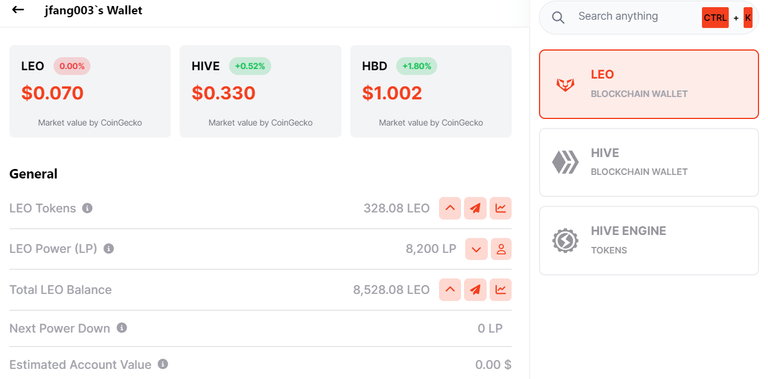Click the search magnifier icon
Image resolution: width=768 pixels, height=379 pixels.
558,18
